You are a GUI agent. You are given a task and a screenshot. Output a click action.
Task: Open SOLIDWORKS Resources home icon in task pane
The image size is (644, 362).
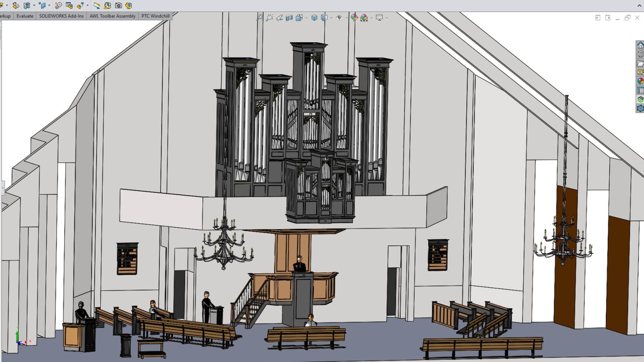[640, 45]
